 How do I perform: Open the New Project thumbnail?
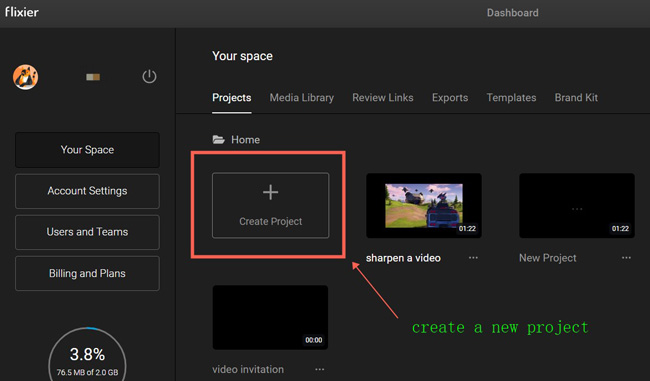577,206
